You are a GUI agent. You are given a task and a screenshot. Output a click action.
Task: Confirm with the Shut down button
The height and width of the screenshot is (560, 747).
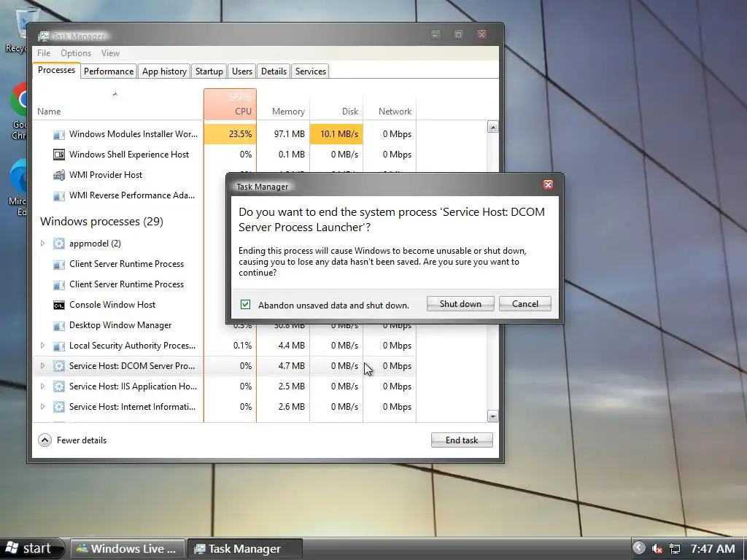(460, 304)
